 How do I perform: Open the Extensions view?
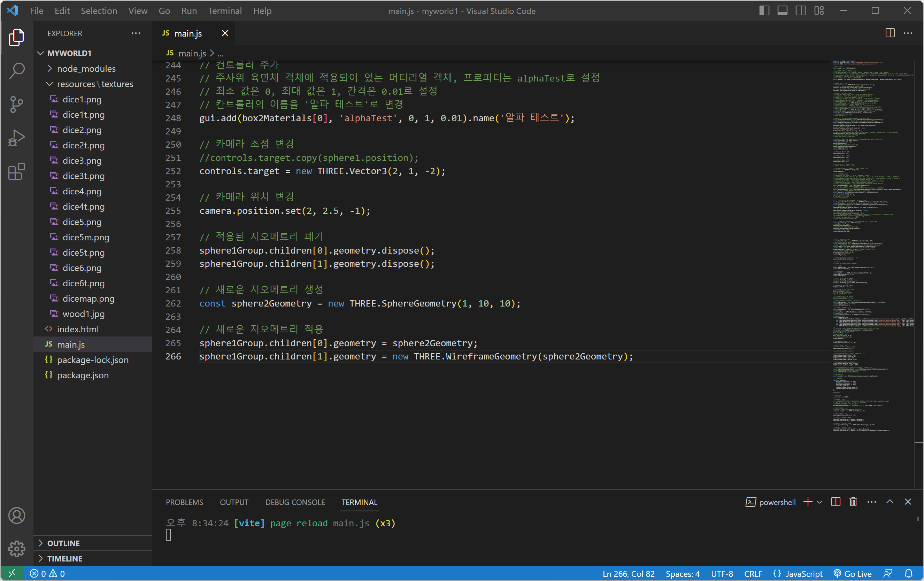coord(16,171)
